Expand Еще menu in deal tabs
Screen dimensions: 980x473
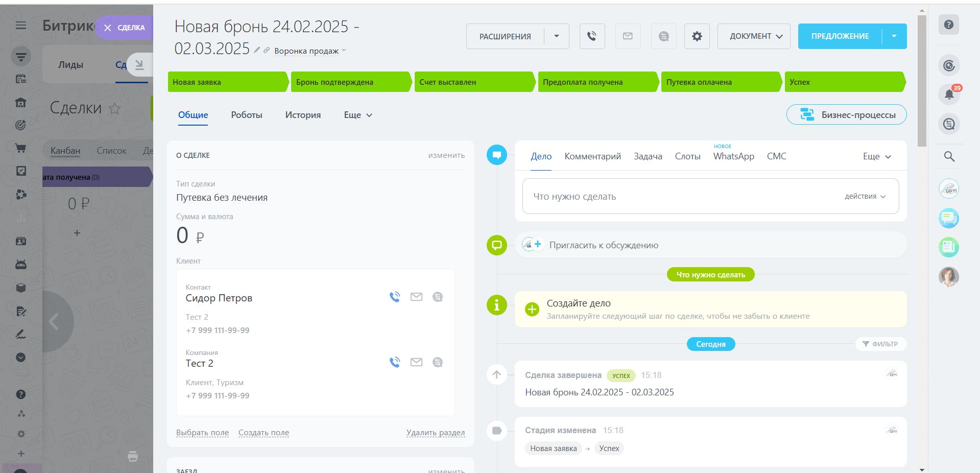[357, 115]
